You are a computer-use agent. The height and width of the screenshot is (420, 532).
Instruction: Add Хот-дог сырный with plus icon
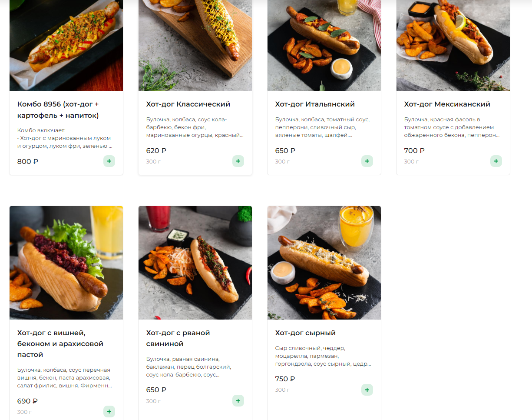(367, 390)
